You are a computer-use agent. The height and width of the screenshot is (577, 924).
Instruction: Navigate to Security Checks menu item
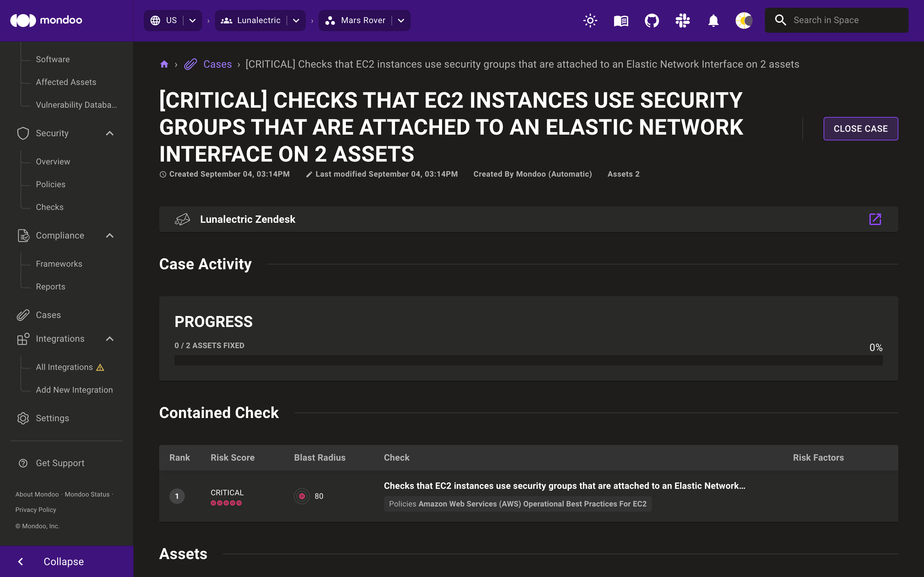click(x=49, y=207)
